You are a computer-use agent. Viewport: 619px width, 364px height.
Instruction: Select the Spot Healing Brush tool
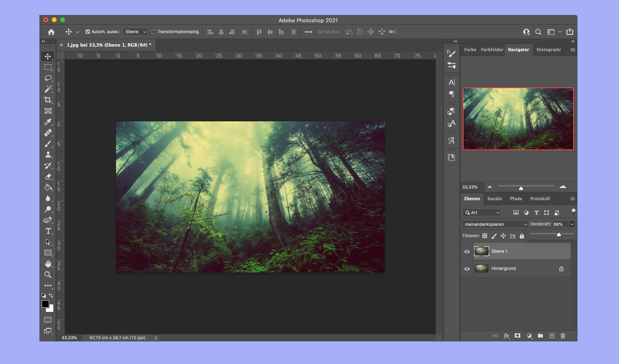[x=48, y=133]
